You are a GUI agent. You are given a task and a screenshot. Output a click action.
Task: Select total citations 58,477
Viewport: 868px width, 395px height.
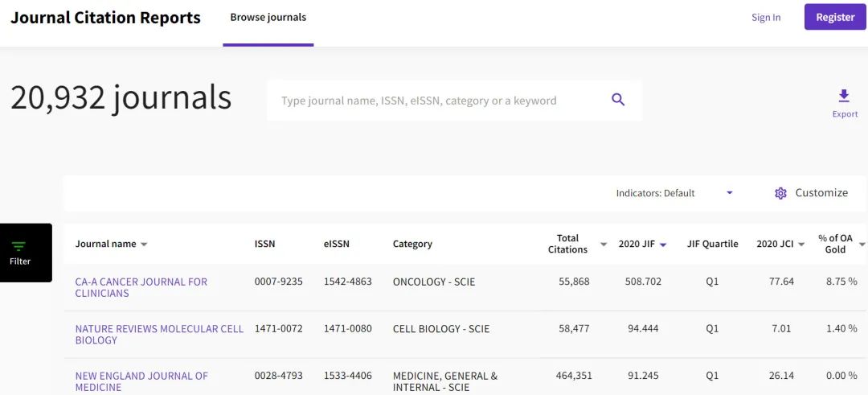coord(574,328)
